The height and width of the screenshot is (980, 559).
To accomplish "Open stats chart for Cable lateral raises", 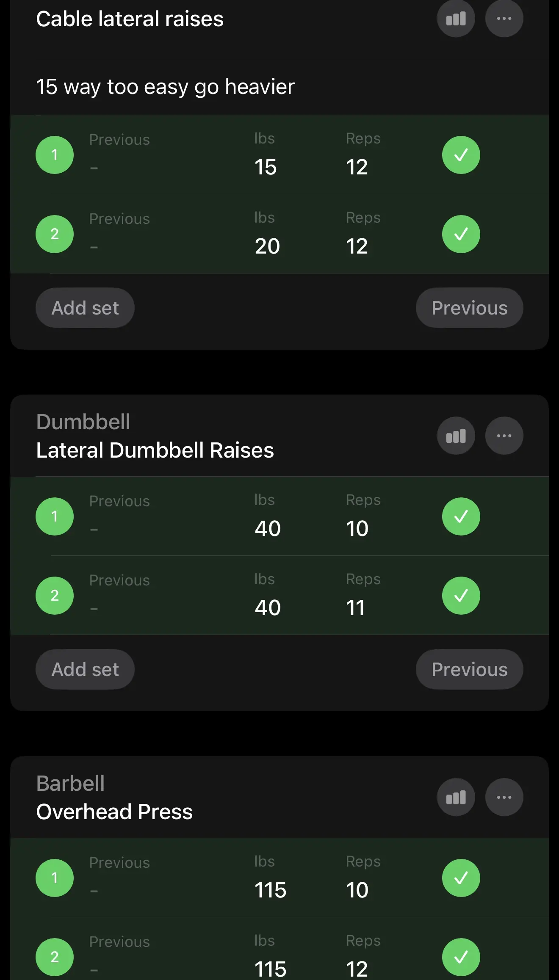I will [x=456, y=19].
